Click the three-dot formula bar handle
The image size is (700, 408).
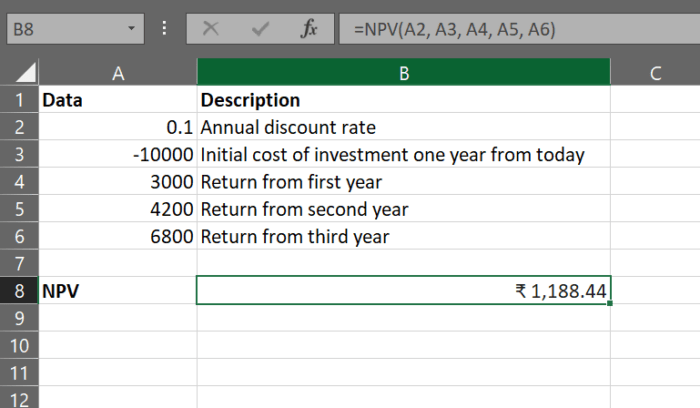[x=165, y=29]
